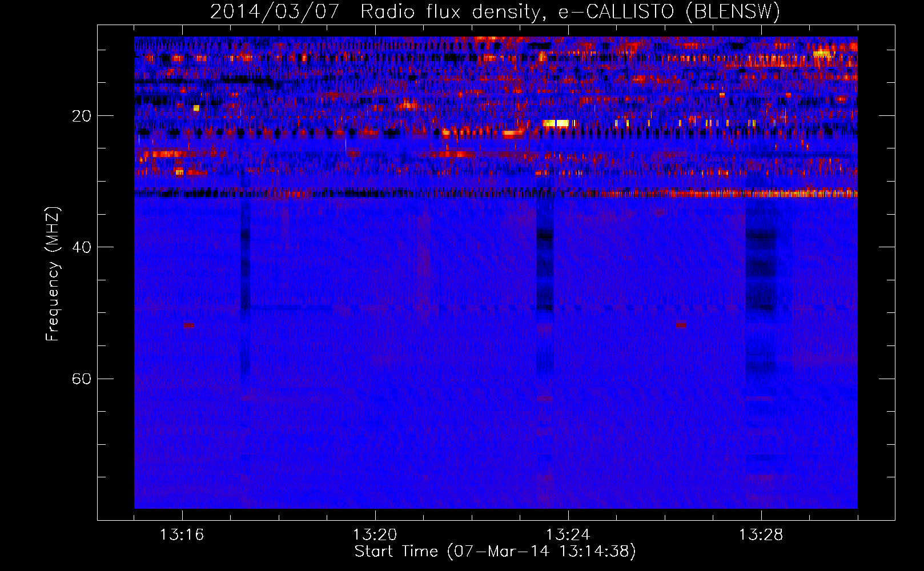
Task: Click the 'Frequency (MHZ)' y-axis label
Action: (53, 274)
